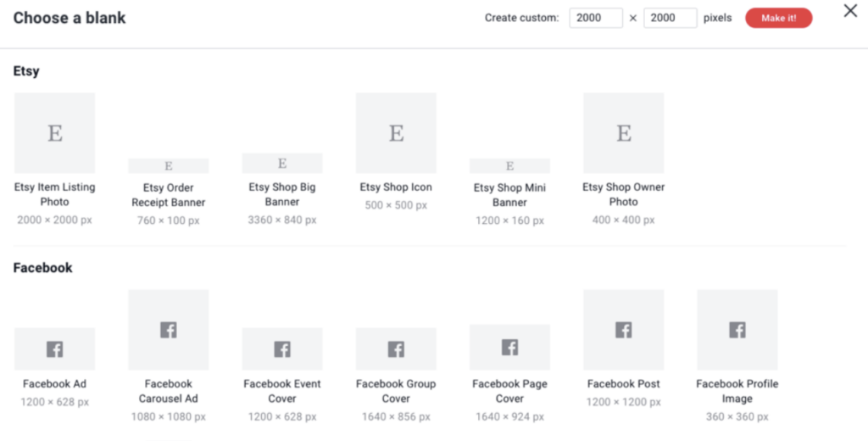Screen dimensions: 868x441
Task: Pick the Etsy Shop Big Banner template
Action: click(282, 163)
